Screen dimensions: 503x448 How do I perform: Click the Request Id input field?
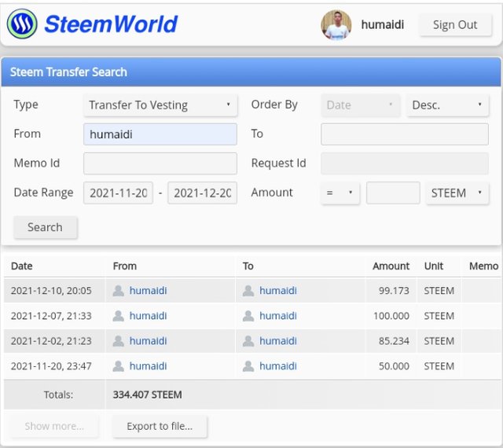click(405, 163)
